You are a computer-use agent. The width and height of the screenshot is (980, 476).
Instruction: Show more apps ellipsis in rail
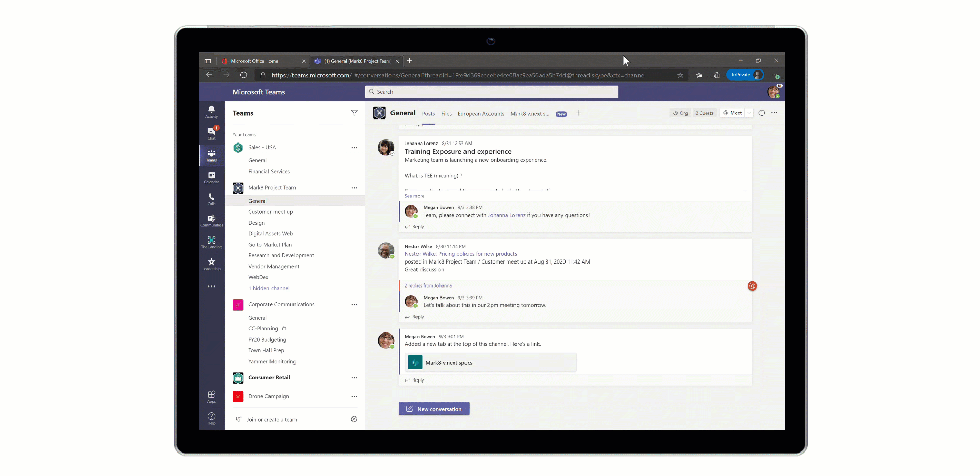click(x=211, y=287)
